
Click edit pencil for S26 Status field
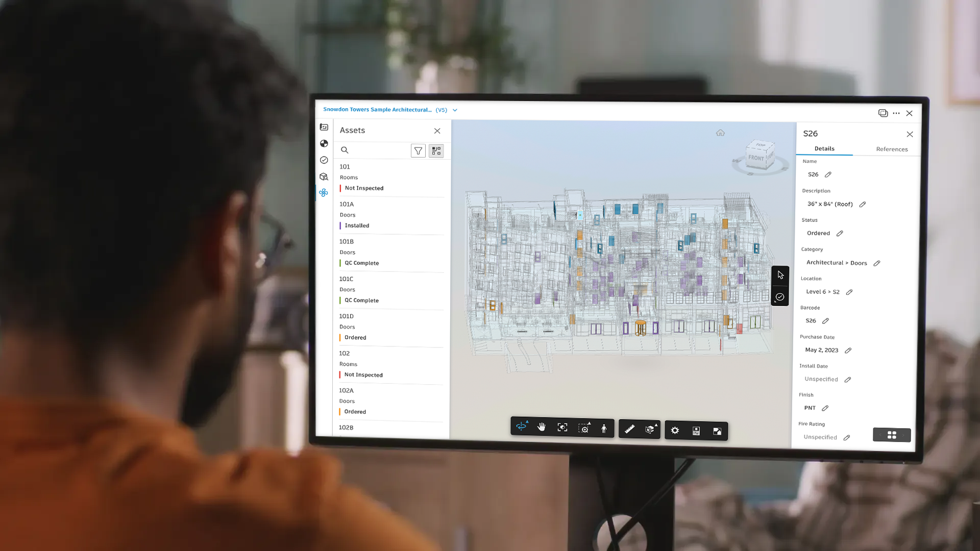(x=840, y=233)
